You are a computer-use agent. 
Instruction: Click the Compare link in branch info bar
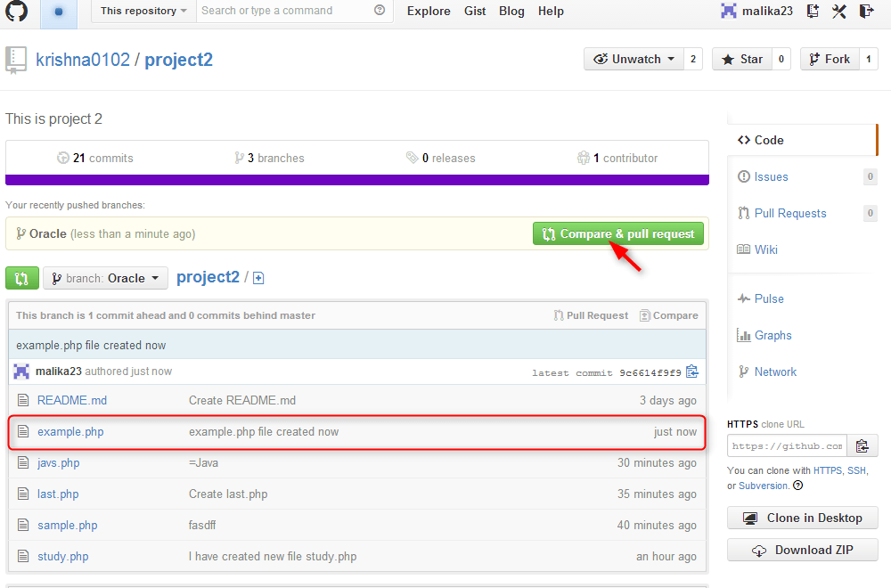tap(669, 315)
